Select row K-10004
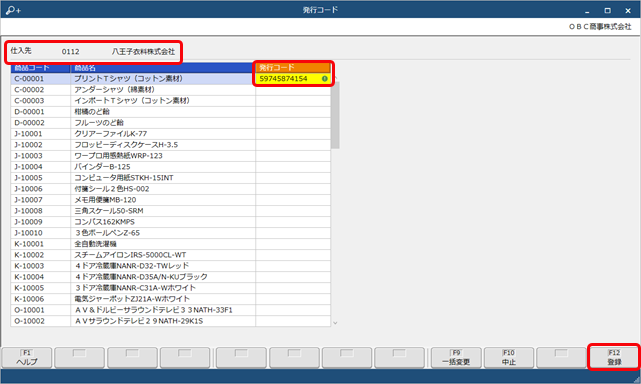This screenshot has width=641, height=384. [170, 277]
